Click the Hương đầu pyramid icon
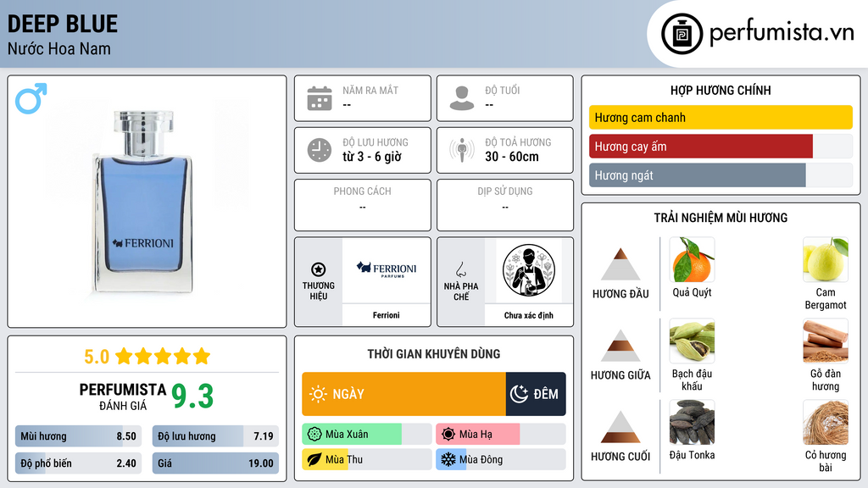Image resolution: width=868 pixels, height=488 pixels. coord(620,264)
